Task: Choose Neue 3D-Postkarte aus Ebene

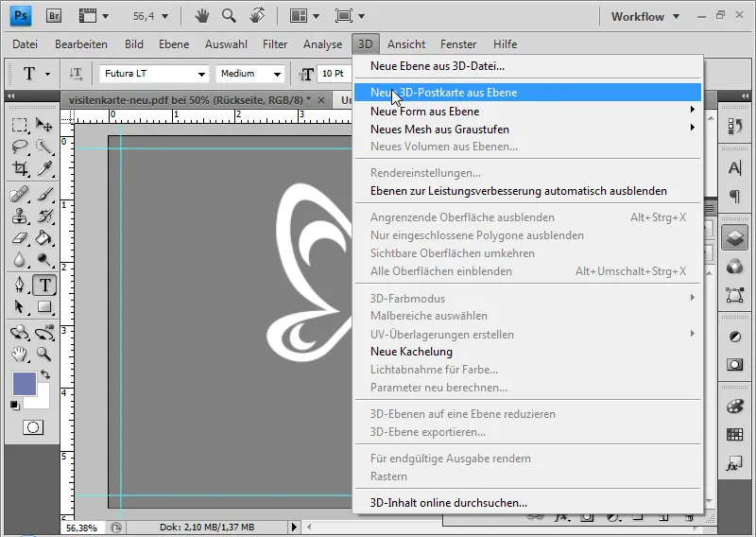Action: pos(527,92)
